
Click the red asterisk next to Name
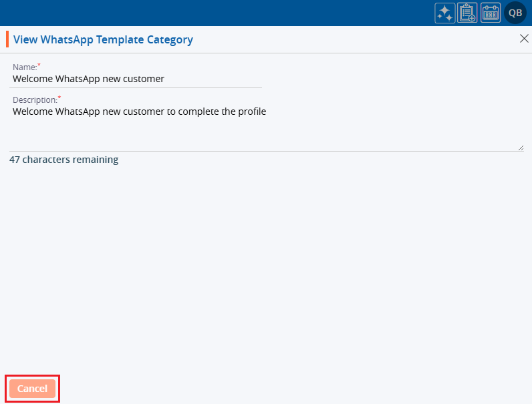coord(39,65)
